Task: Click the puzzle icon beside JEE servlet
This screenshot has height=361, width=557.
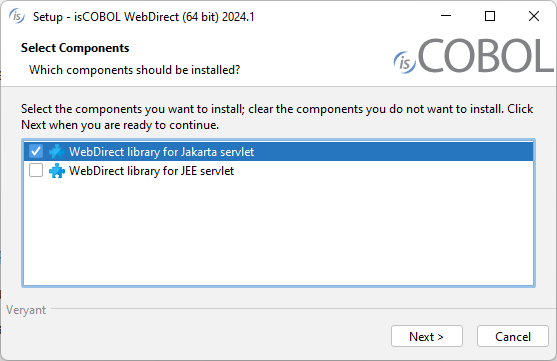Action: [x=57, y=171]
